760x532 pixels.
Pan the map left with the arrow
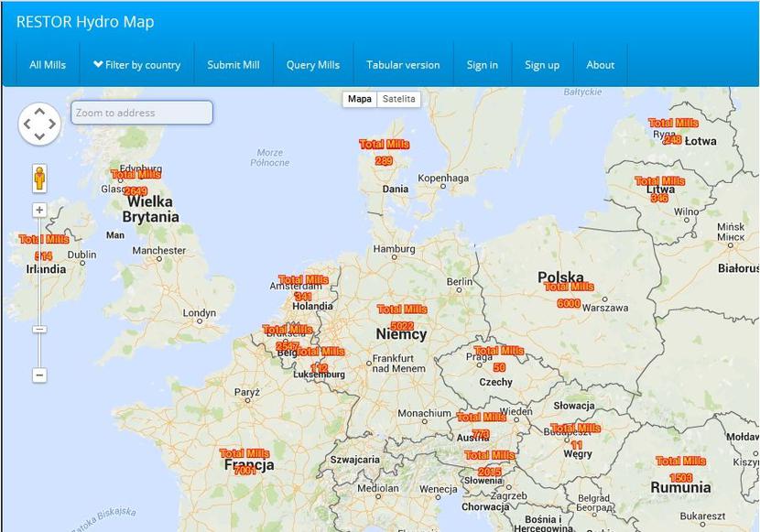[27, 124]
